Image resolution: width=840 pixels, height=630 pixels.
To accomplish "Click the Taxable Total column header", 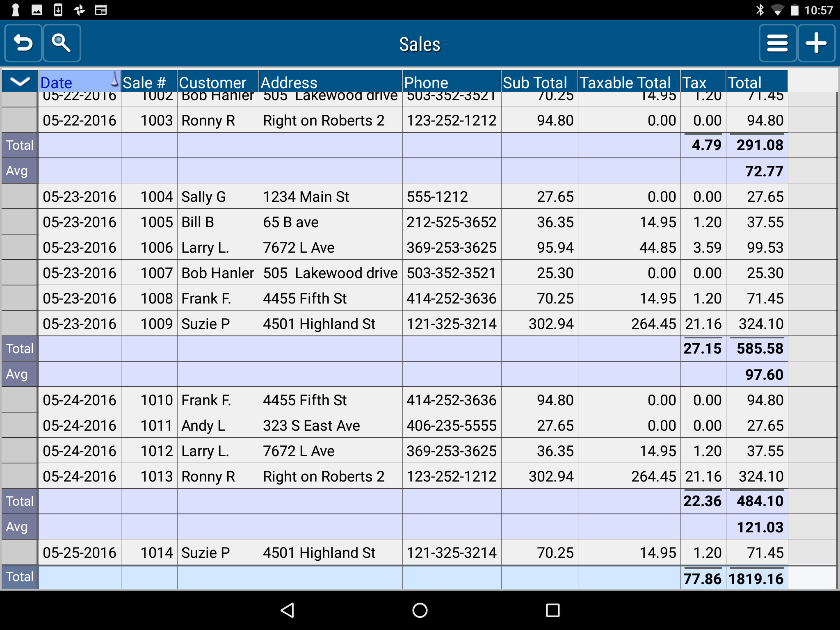I will 629,81.
